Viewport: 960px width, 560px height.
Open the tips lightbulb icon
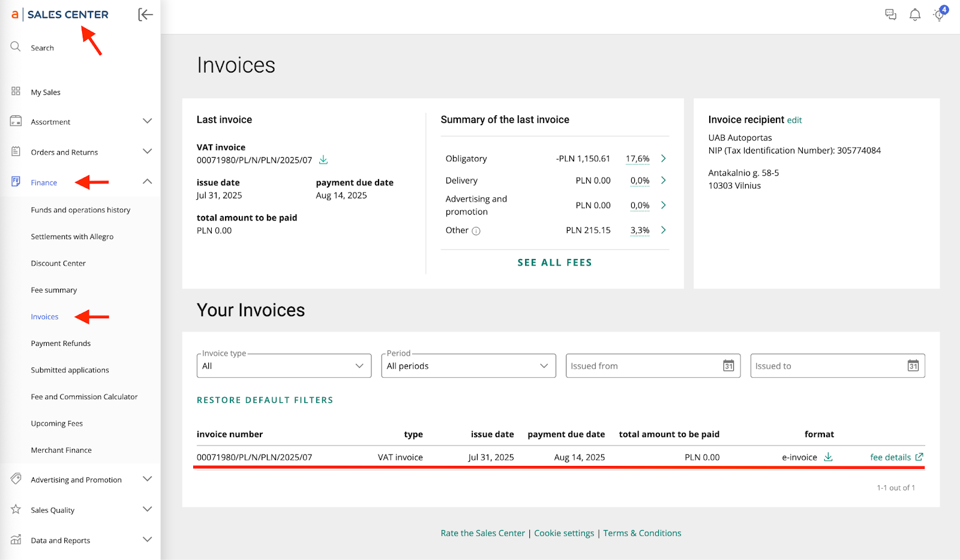[x=940, y=14]
